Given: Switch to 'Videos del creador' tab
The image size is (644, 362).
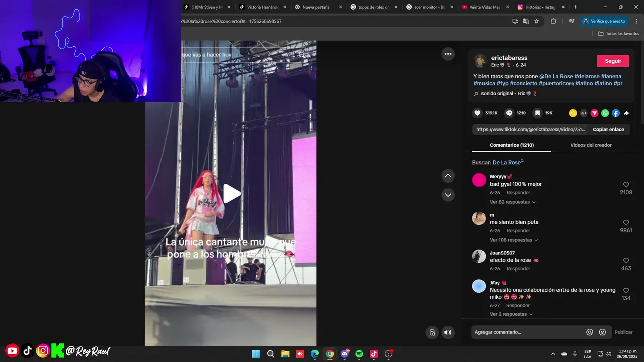Looking at the screenshot, I should point(591,145).
